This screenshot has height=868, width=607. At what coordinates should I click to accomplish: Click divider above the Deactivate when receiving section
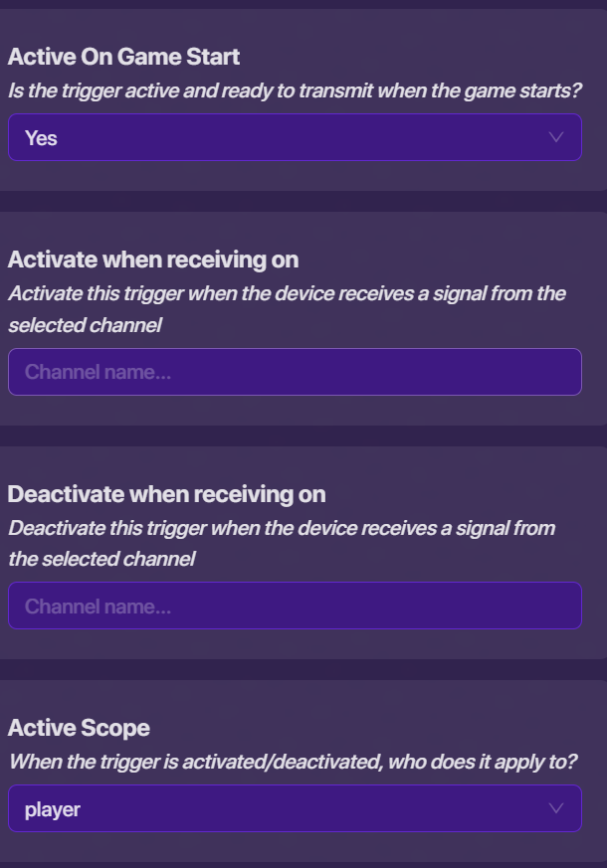tap(303, 435)
